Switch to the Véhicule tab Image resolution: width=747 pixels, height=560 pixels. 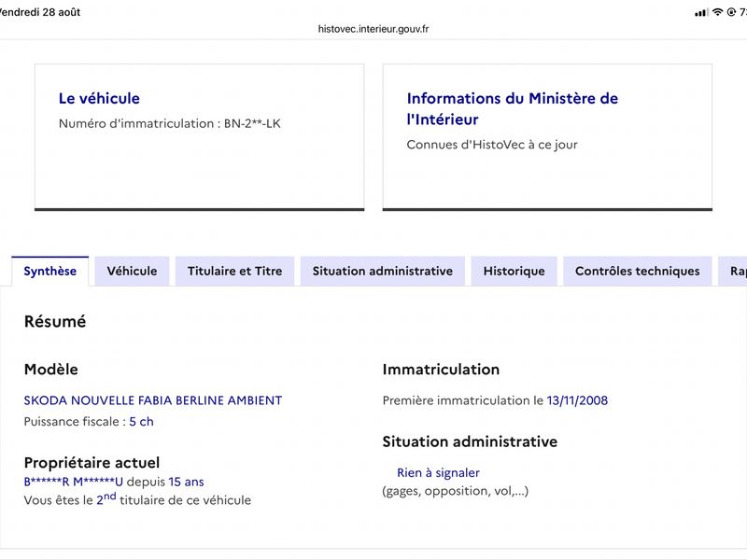pos(132,271)
